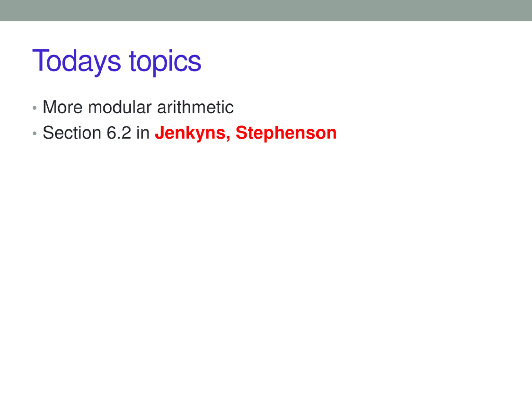The height and width of the screenshot is (399, 532).
Task: Click the word "topics" in the title
Action: pos(165,61)
